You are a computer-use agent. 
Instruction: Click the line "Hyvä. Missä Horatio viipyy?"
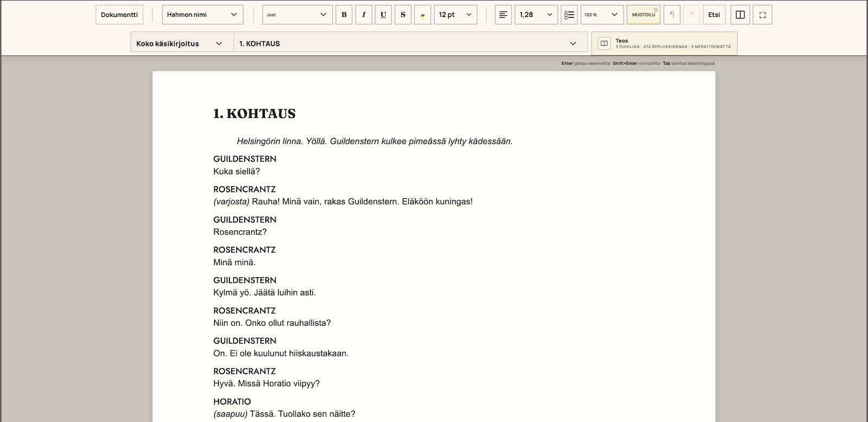(266, 384)
